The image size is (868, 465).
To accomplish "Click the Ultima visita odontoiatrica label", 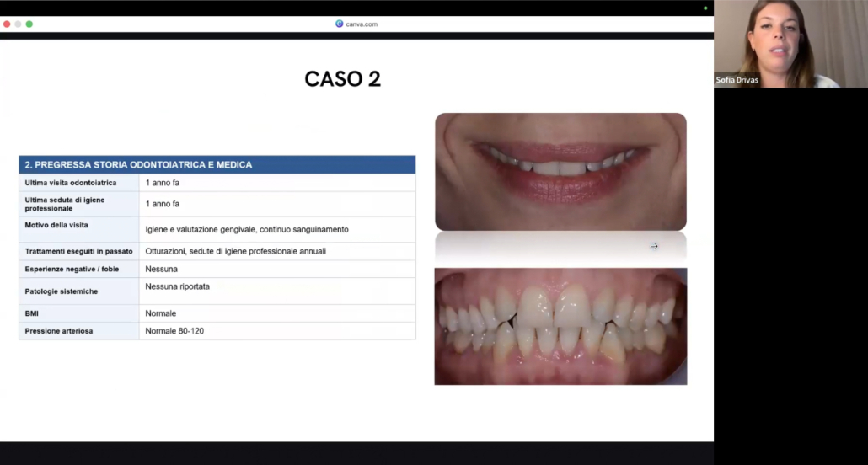I will 70,183.
